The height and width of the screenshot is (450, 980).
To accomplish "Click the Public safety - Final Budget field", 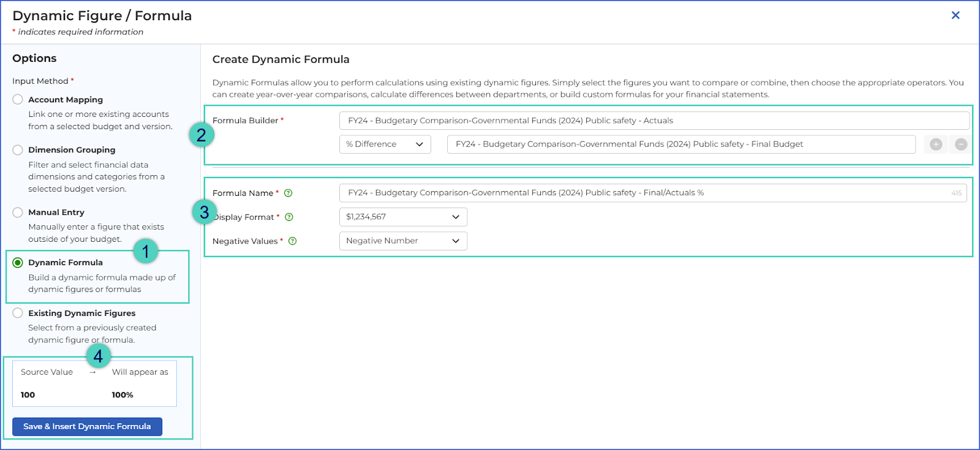I will (681, 144).
